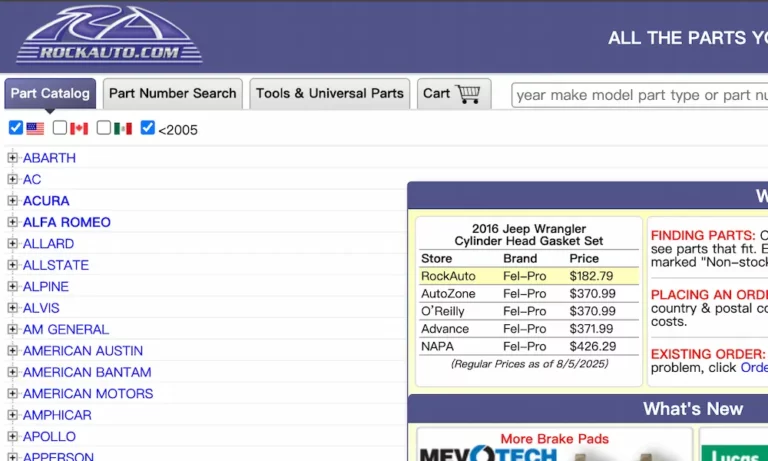The height and width of the screenshot is (461, 768).
Task: Click the PLACING AN ORDER heading
Action: (709, 294)
